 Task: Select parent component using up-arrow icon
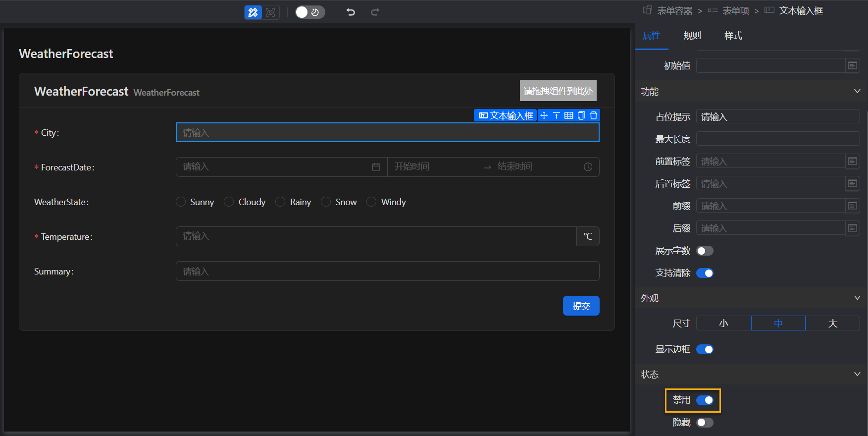(557, 115)
